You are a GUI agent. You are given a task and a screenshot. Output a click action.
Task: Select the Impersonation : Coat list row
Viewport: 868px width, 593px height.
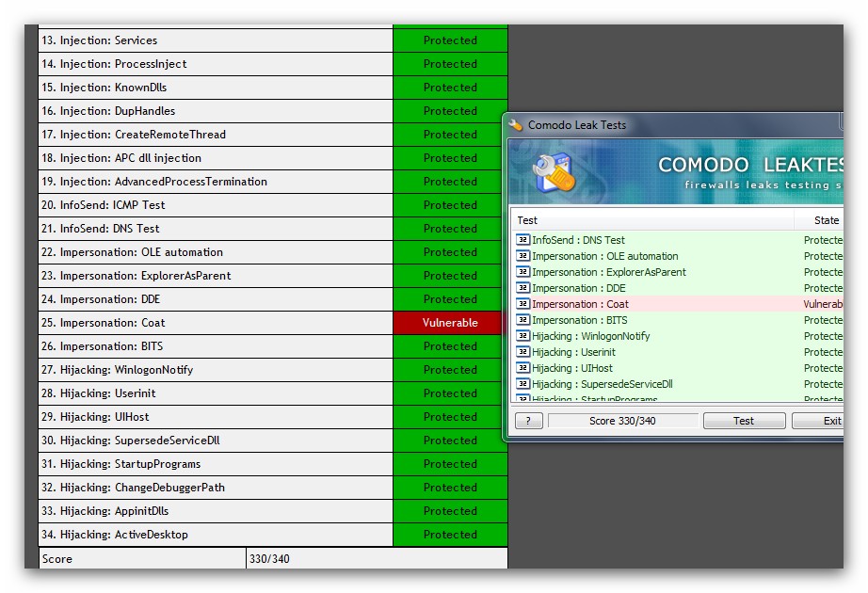click(x=678, y=304)
